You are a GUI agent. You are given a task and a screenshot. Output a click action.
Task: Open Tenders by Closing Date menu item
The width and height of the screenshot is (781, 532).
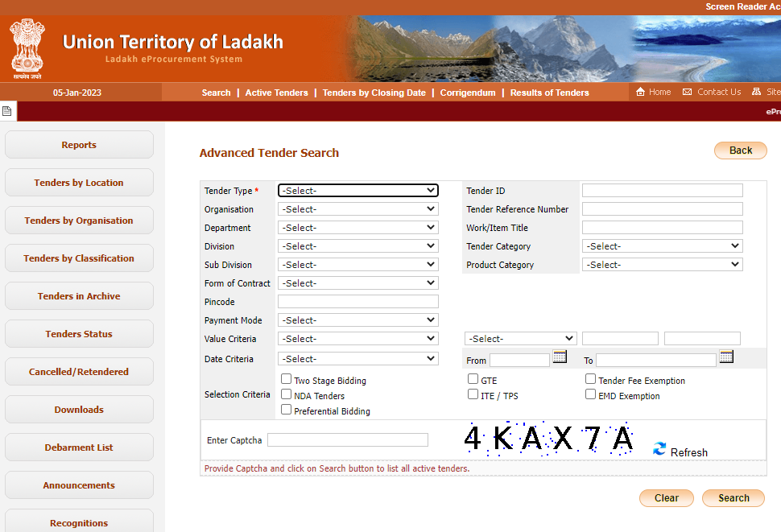click(374, 93)
